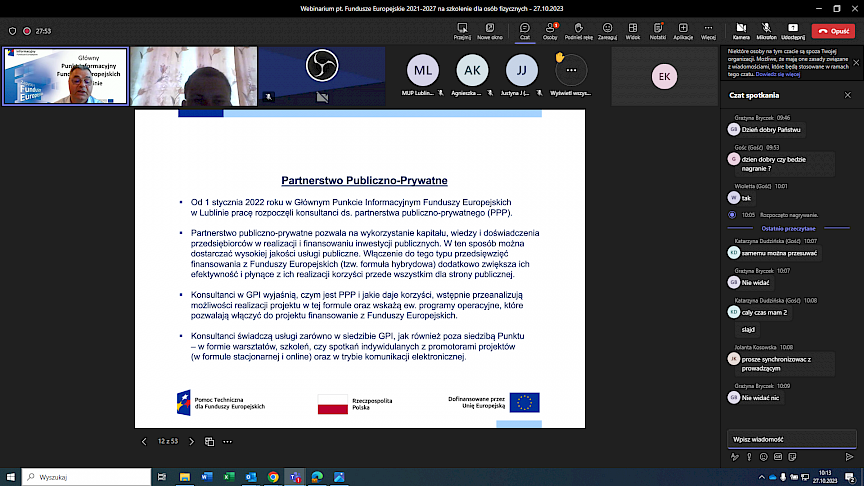Open the emoji picker

pos(763,457)
